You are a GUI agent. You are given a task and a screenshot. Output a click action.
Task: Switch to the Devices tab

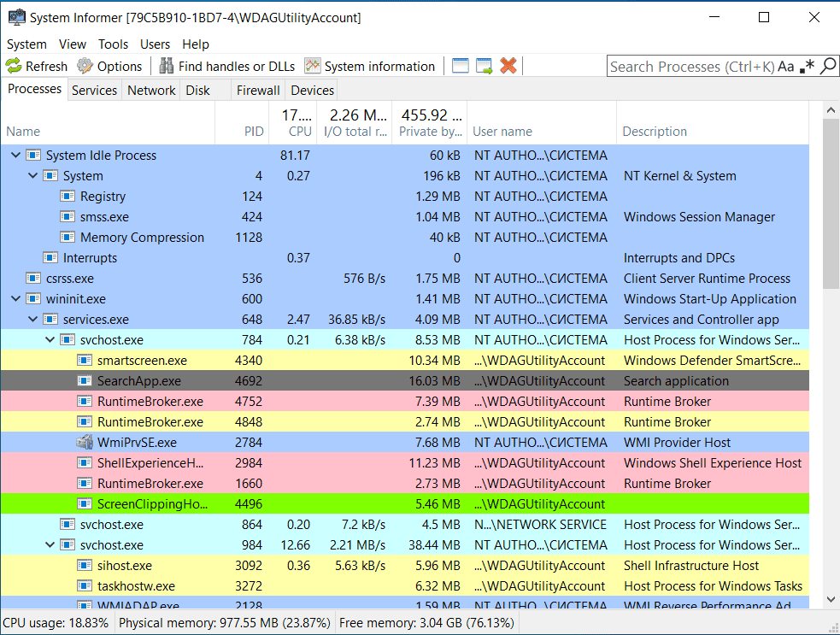[312, 90]
